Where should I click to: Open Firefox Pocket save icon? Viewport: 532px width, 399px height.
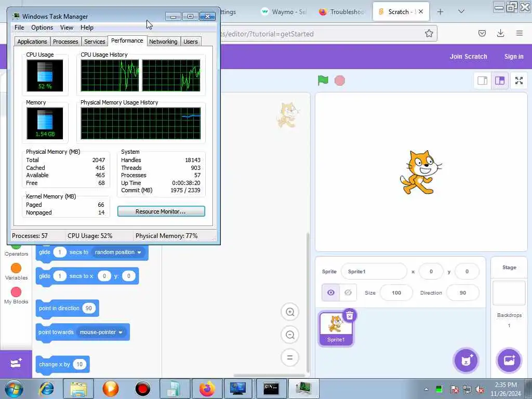(482, 33)
